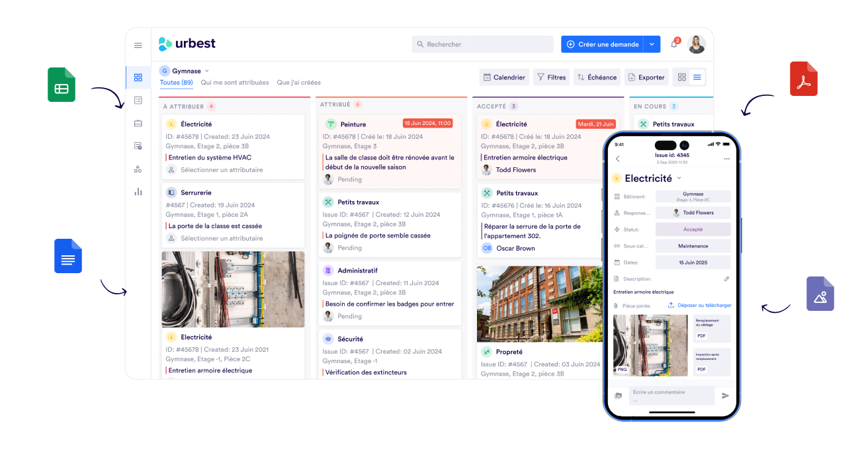Screen dimensions: 868x463
Task: Open the Gymnase bâtiment field on phone
Action: 693,196
